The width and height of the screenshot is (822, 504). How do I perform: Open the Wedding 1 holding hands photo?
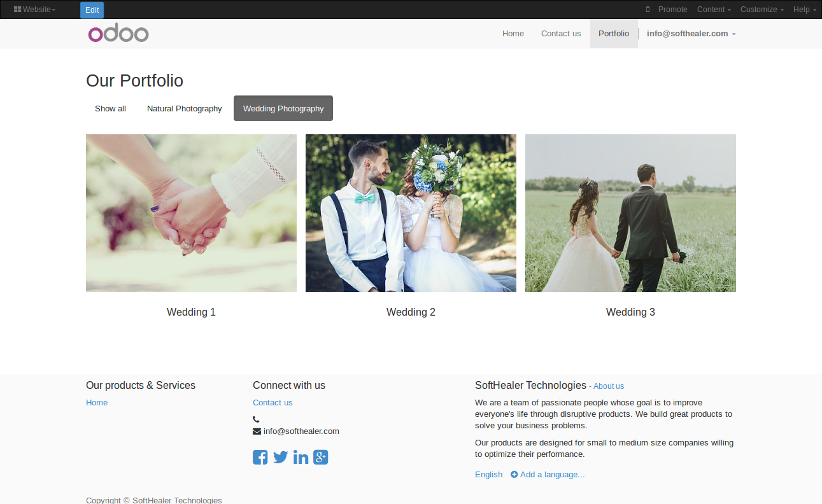[191, 213]
